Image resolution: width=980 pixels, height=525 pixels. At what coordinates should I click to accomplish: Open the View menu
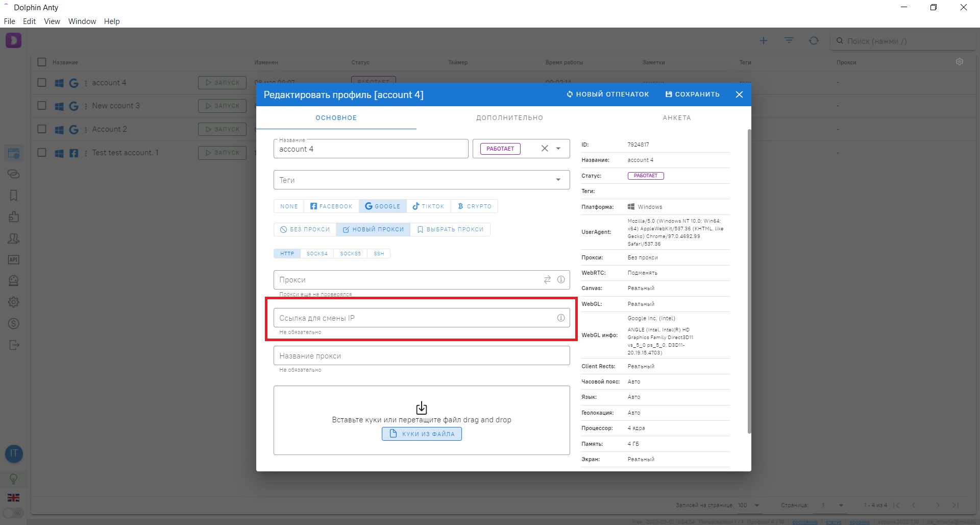[52, 21]
